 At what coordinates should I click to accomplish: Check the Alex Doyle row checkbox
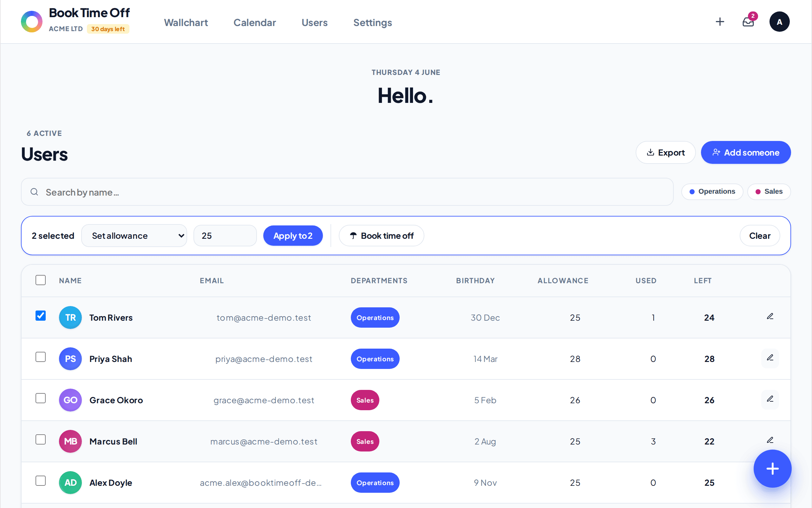pos(41,481)
